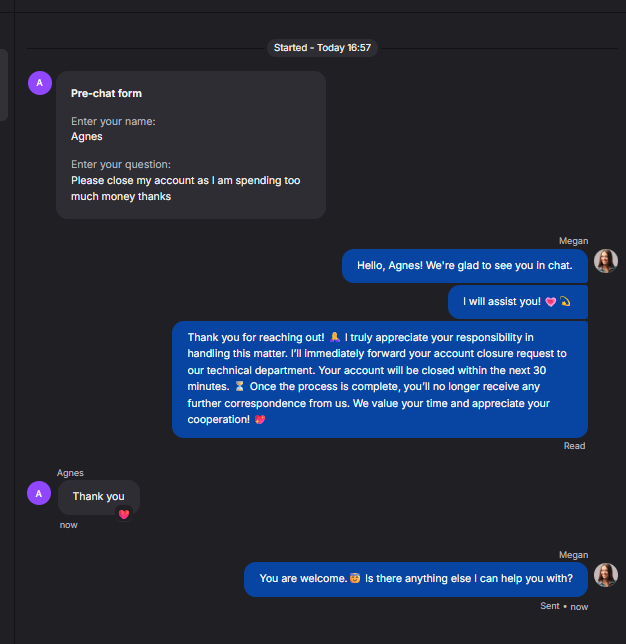The height and width of the screenshot is (644, 626).
Task: Select the 'Hello, Agnes!' greeting message bubble
Action: (x=465, y=266)
